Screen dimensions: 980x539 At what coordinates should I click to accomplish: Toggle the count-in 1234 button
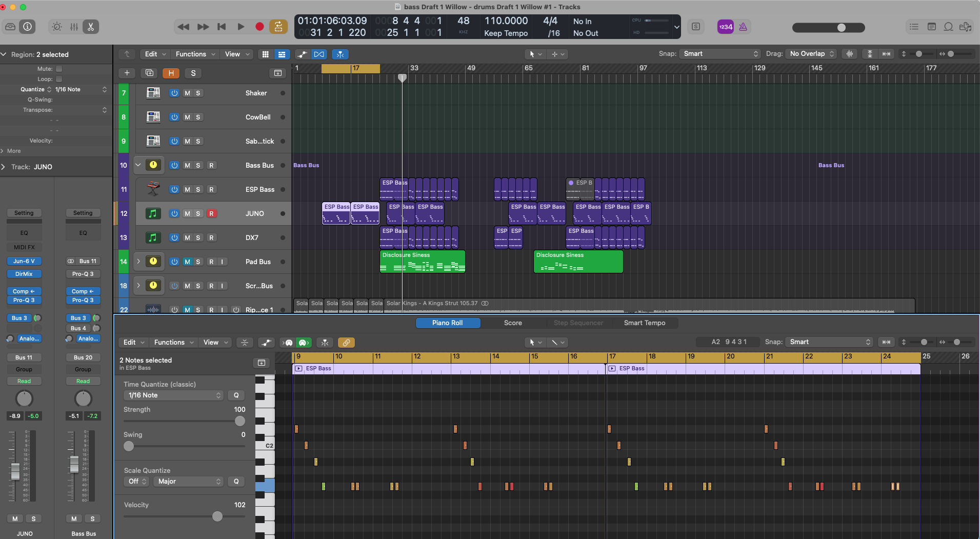click(x=726, y=27)
